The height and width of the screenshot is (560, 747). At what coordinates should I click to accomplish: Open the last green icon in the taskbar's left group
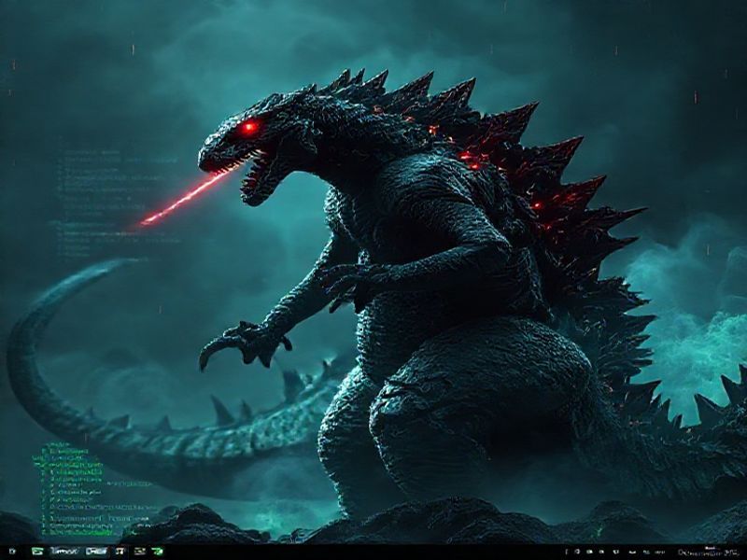[157, 551]
